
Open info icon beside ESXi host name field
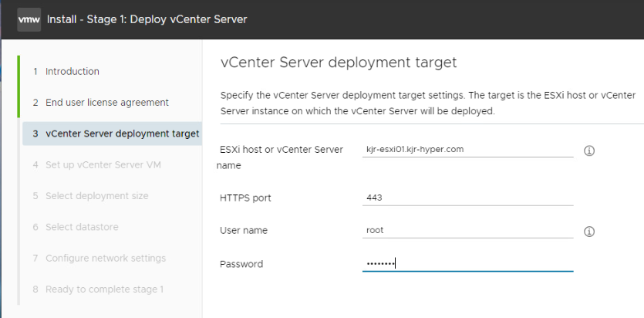589,151
